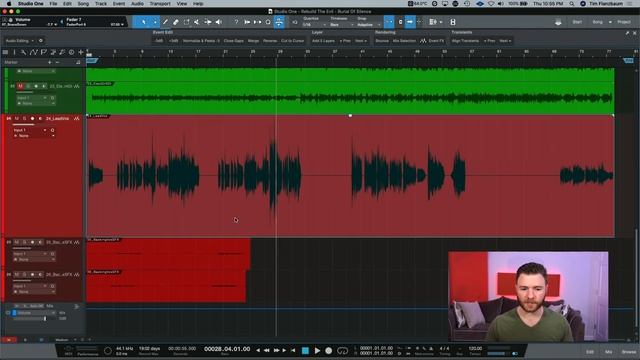
Task: Open the Song menu in menu bar
Action: (x=83, y=4)
